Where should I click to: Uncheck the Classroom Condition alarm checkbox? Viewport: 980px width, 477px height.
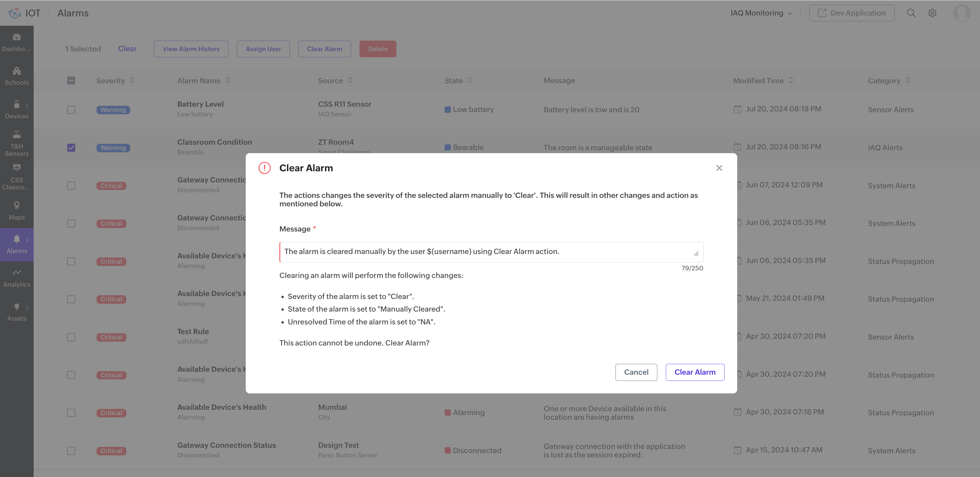coord(71,148)
